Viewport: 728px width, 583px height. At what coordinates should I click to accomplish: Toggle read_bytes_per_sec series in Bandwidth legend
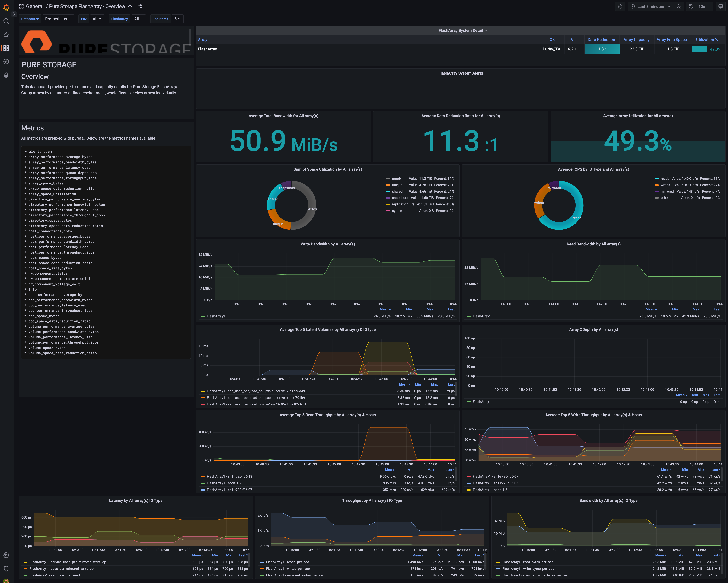click(x=527, y=562)
